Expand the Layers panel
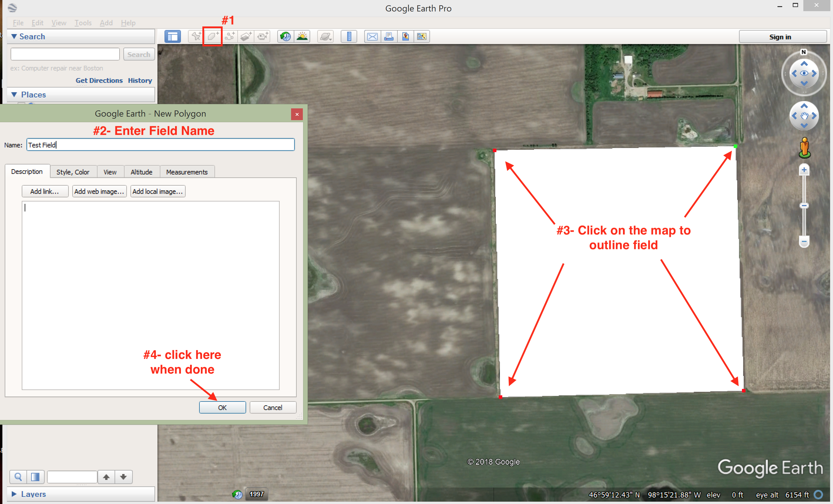The width and height of the screenshot is (833, 504). (14, 494)
